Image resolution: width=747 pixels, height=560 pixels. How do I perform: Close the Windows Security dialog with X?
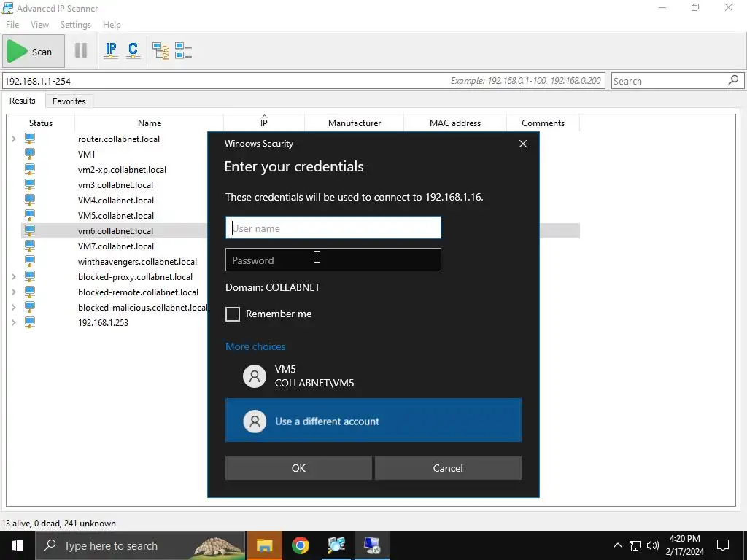coord(522,144)
